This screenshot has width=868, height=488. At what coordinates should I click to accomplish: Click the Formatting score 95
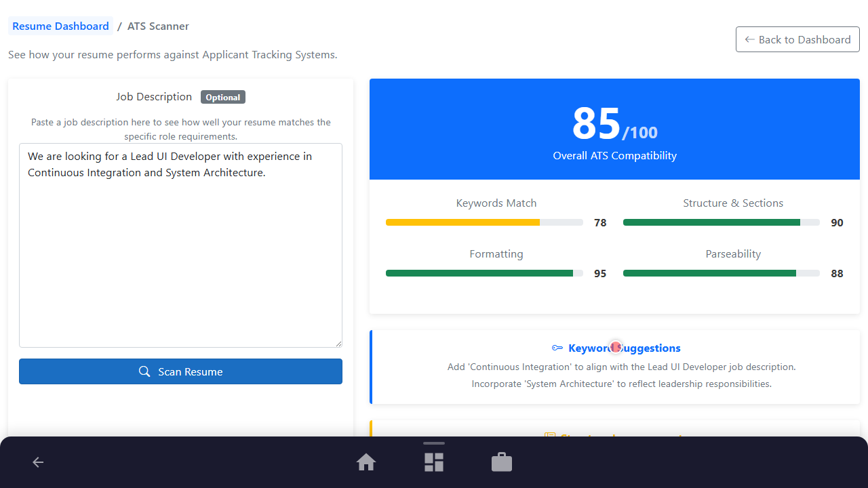(600, 273)
